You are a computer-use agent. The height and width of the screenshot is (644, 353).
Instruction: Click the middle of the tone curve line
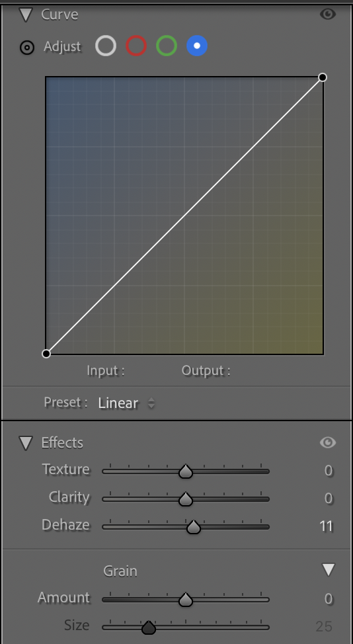[x=184, y=215]
